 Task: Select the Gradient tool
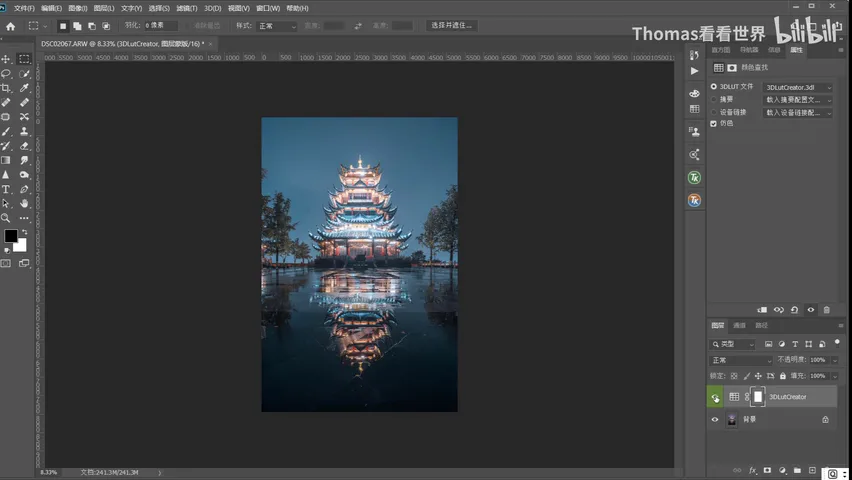(6, 160)
